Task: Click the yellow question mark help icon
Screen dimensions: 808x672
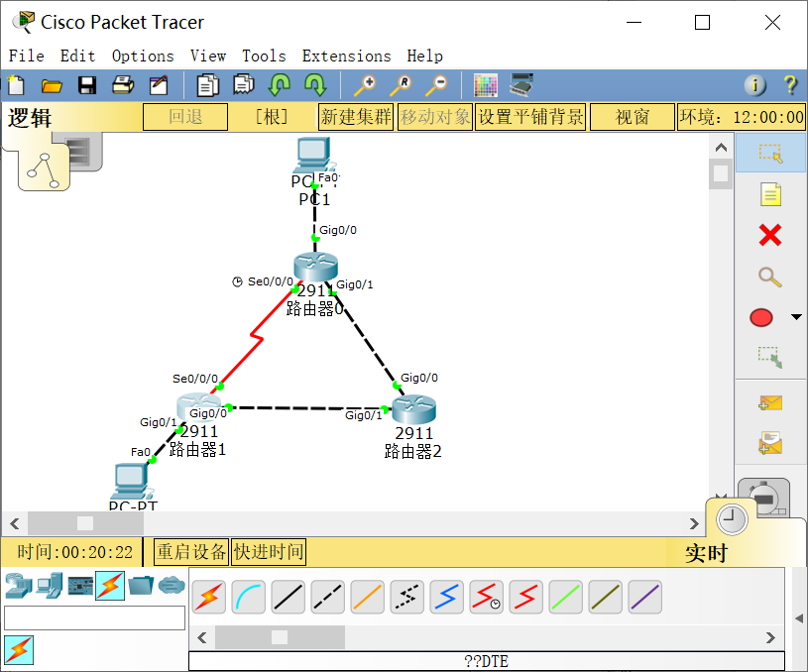Action: 790,85
